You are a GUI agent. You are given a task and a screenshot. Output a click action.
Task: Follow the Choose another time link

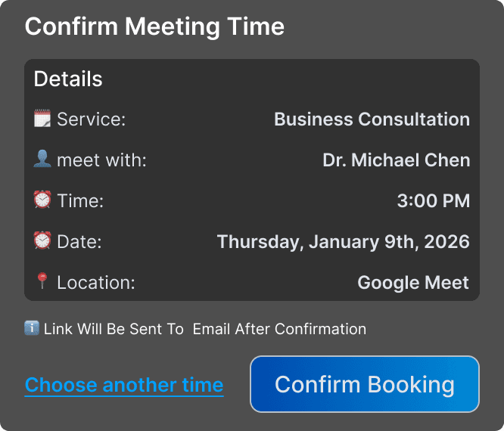(124, 385)
